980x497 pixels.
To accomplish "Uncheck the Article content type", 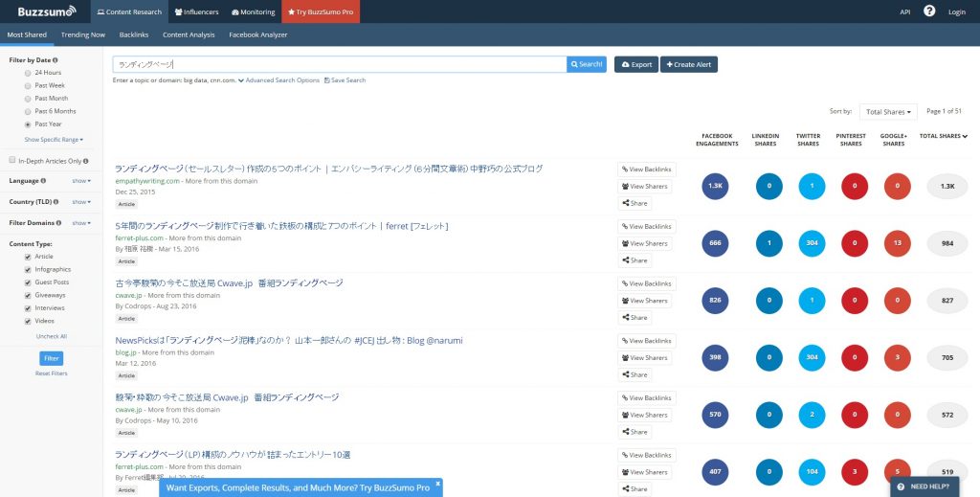I will pyautogui.click(x=28, y=257).
